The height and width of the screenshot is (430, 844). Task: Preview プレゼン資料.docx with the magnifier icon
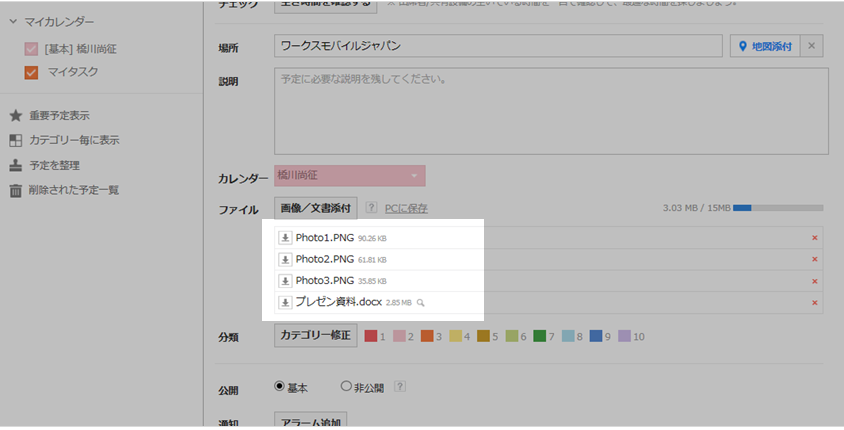(x=421, y=302)
